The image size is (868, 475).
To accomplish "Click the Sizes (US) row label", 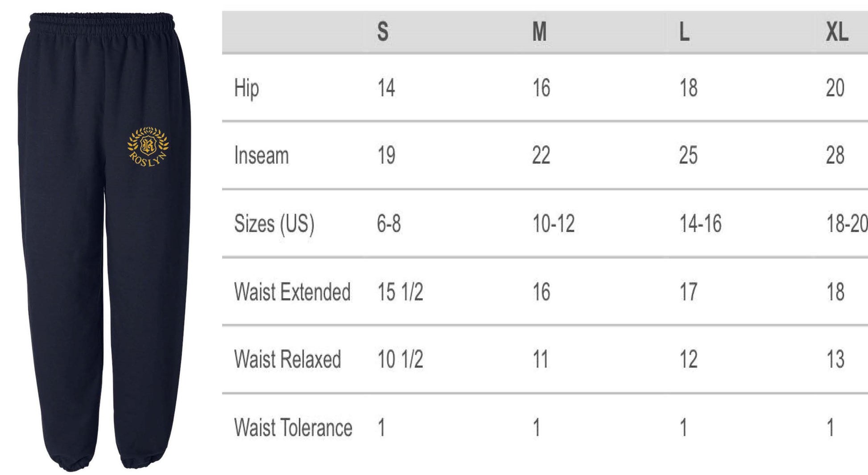I will pyautogui.click(x=274, y=224).
